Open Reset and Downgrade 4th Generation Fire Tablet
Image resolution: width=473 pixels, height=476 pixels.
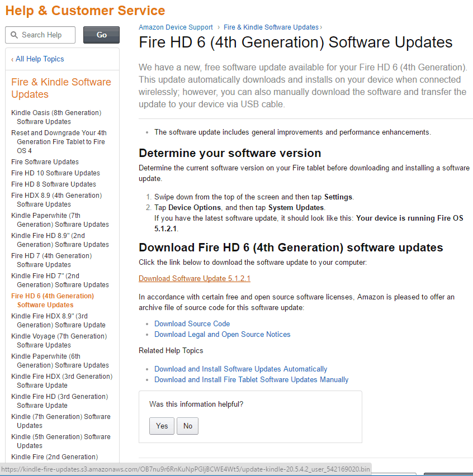pos(59,142)
